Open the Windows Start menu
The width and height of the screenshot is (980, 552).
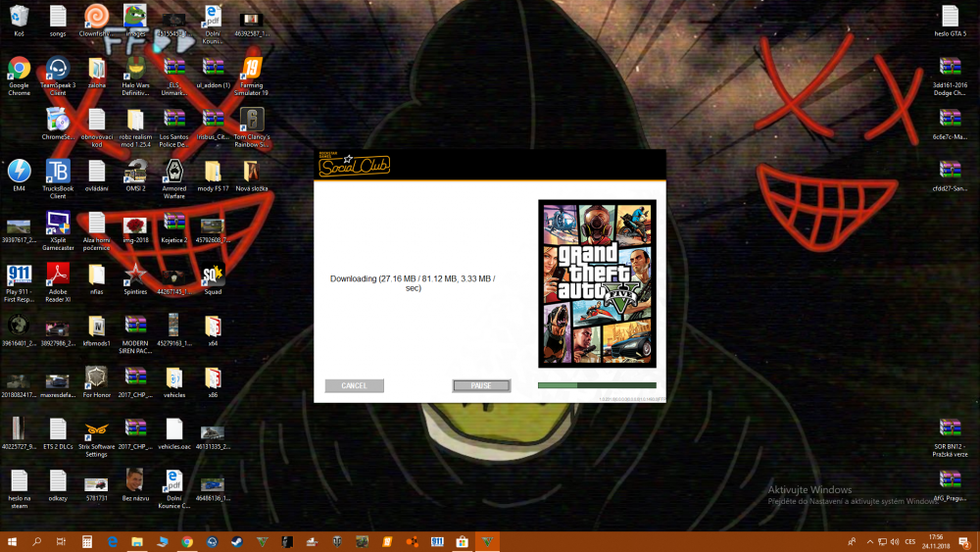pyautogui.click(x=12, y=541)
